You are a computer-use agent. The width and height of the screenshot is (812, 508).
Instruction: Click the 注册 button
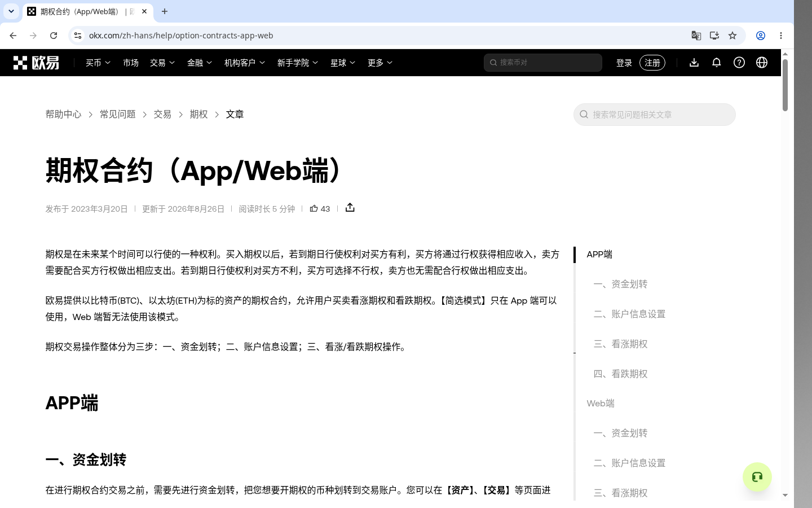pos(652,63)
